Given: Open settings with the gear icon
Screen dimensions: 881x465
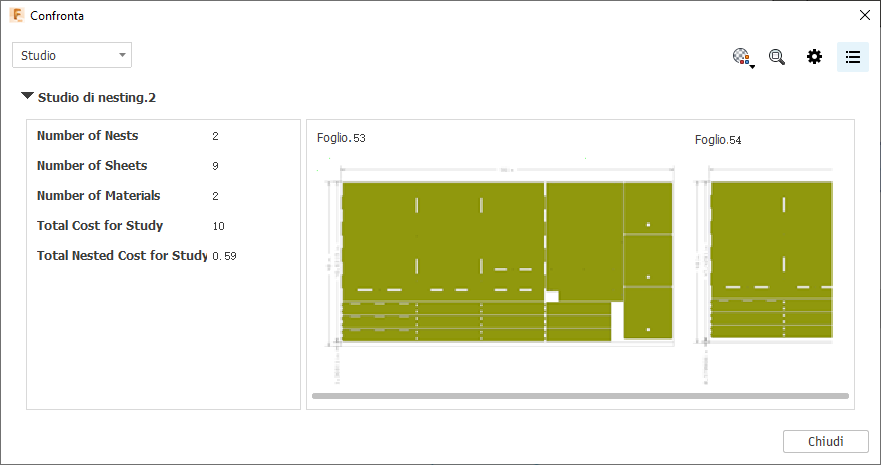Looking at the screenshot, I should click(815, 57).
